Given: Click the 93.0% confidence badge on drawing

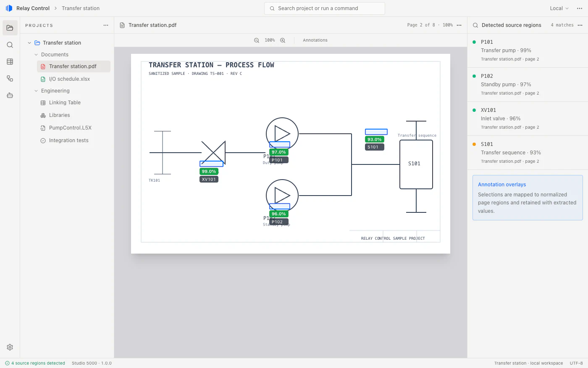Looking at the screenshot, I should click(374, 140).
